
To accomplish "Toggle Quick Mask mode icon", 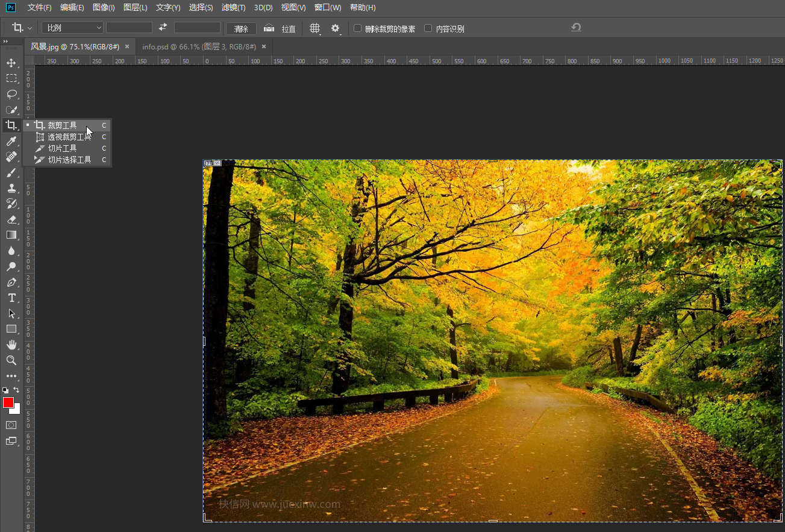I will [11, 425].
